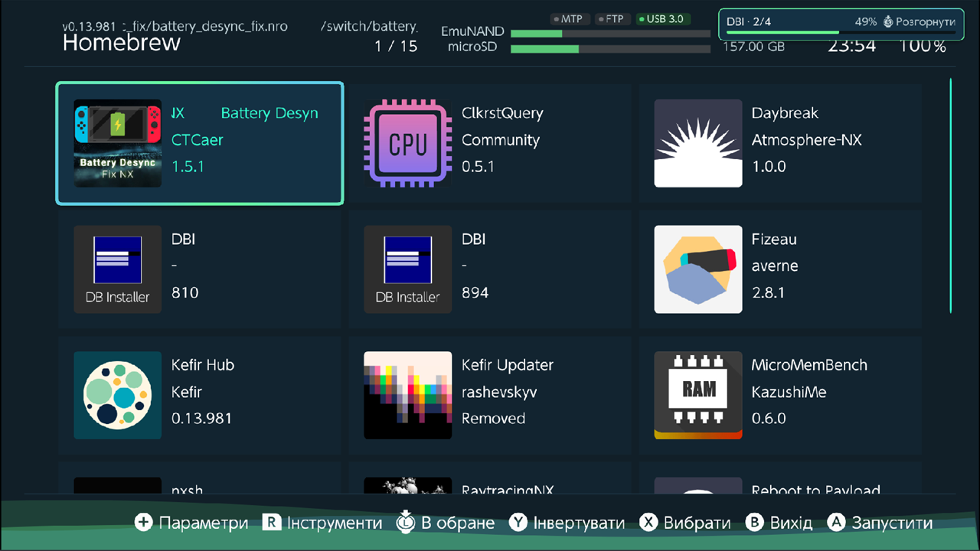Select the RaytracingNX entry title

point(508,490)
